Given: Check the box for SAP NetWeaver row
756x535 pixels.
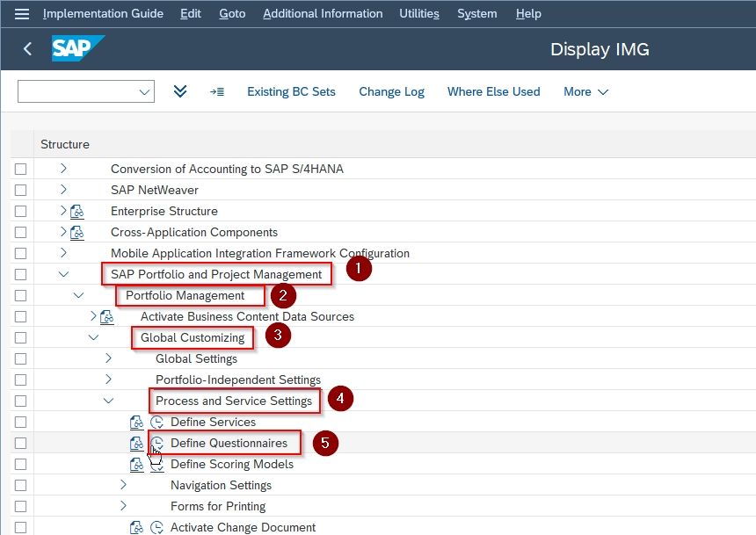Looking at the screenshot, I should [21, 191].
